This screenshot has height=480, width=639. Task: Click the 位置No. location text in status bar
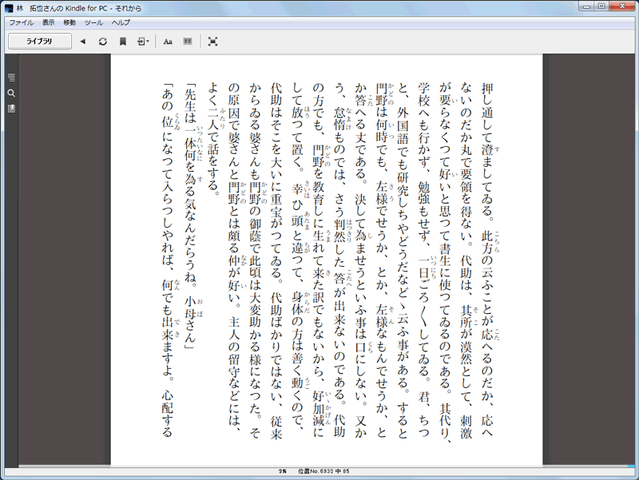point(324,471)
